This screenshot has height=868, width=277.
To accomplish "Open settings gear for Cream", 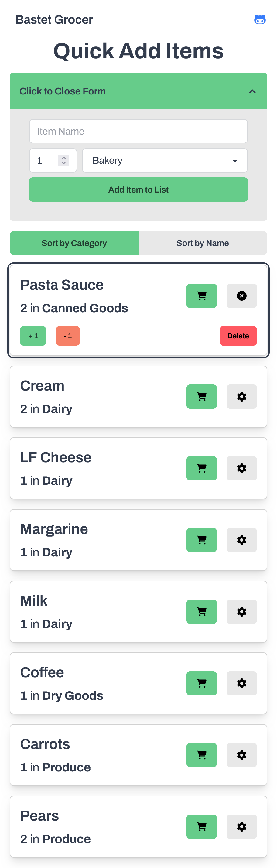I will [241, 397].
